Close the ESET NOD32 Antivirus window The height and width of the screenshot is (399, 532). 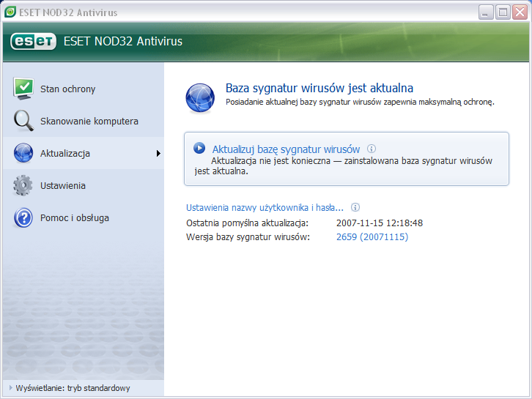pos(520,12)
